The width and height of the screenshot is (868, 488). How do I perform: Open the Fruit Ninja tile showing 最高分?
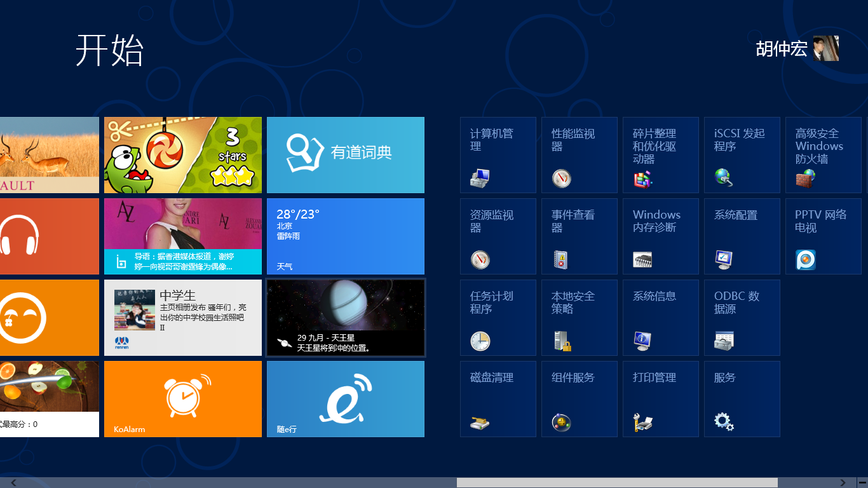click(x=50, y=399)
